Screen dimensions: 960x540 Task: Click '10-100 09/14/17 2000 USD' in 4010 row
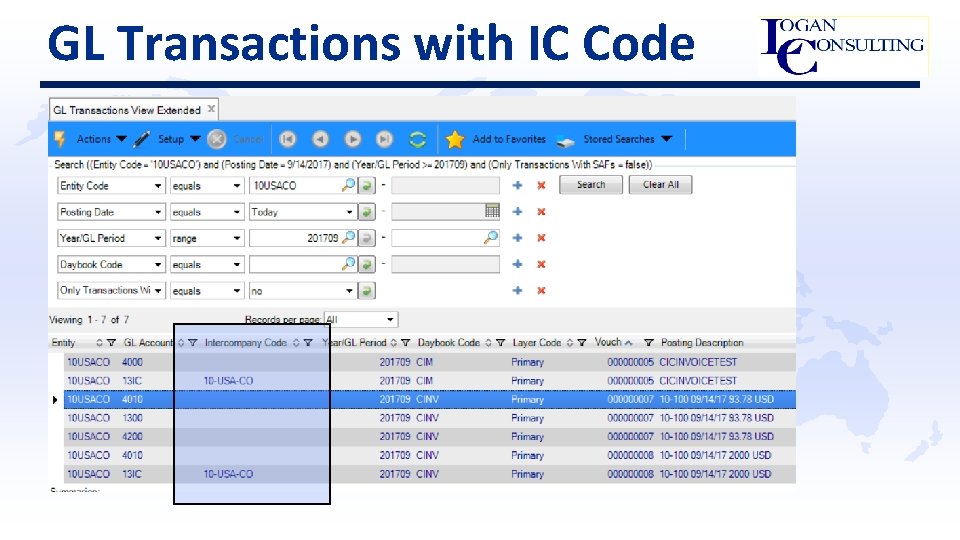point(715,456)
